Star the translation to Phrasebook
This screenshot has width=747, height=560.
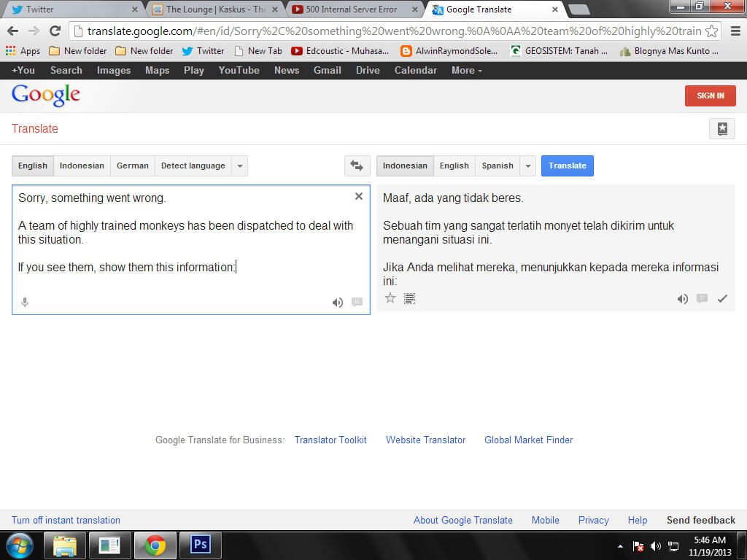(390, 298)
